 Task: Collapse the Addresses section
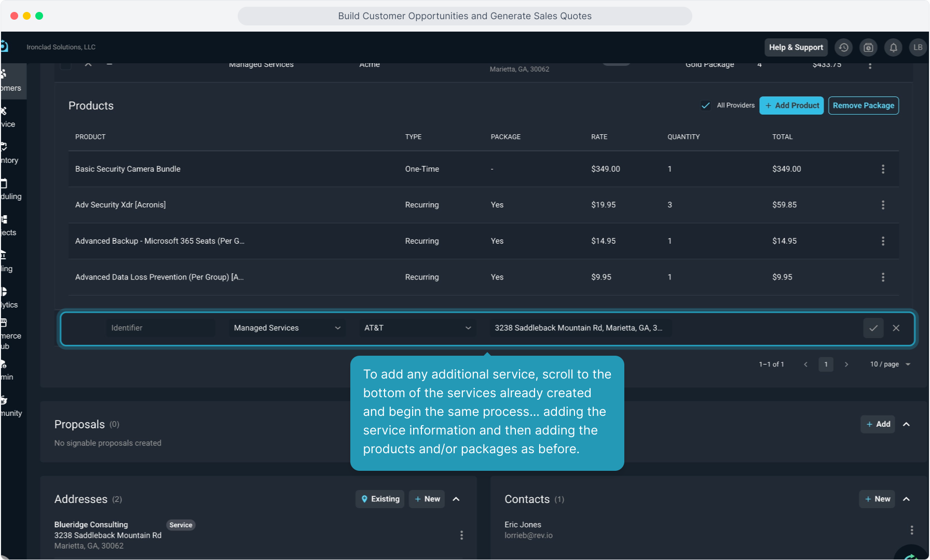(x=456, y=499)
